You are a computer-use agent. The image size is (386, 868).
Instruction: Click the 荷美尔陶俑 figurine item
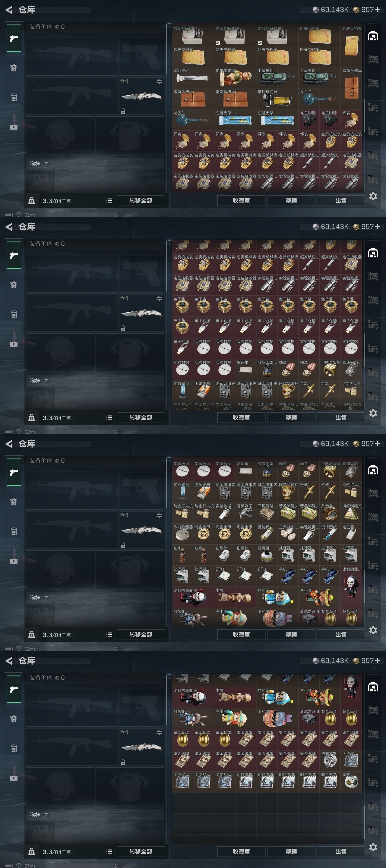(x=235, y=77)
